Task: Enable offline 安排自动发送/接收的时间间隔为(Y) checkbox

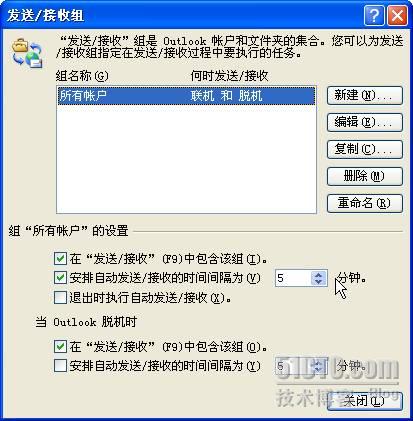Action: [60, 366]
